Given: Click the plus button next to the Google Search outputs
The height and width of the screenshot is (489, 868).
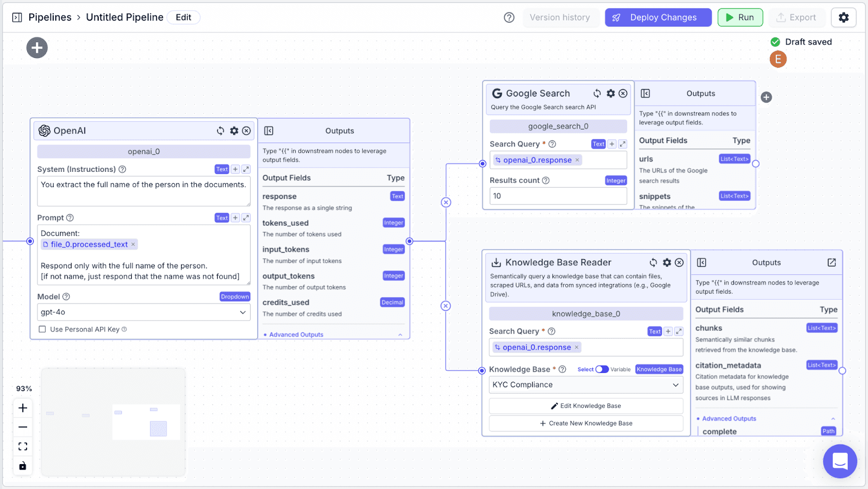Looking at the screenshot, I should tap(766, 97).
